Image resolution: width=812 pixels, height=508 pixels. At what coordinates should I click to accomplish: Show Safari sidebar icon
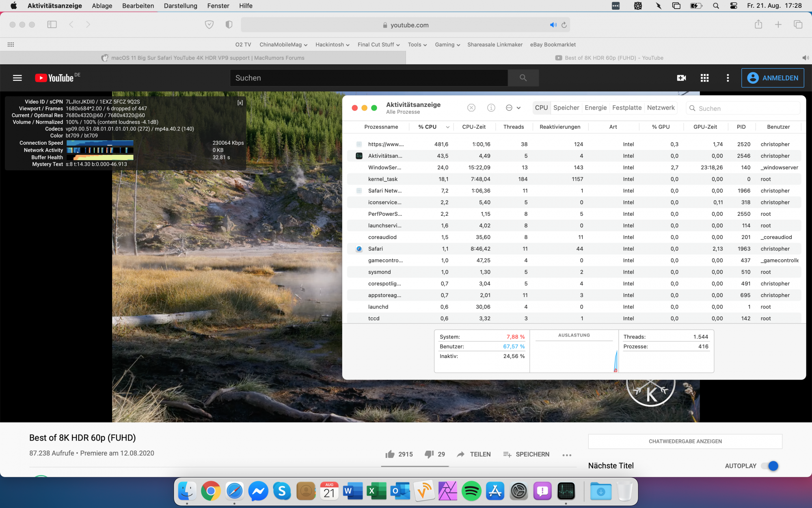(52, 24)
